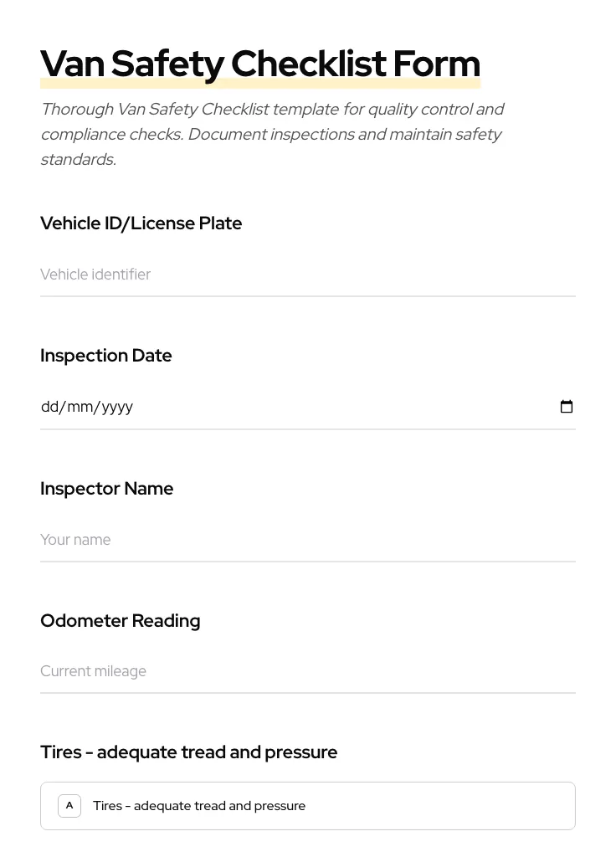Click the Vehicle ID/License Plate heading
616x857 pixels.
141,223
